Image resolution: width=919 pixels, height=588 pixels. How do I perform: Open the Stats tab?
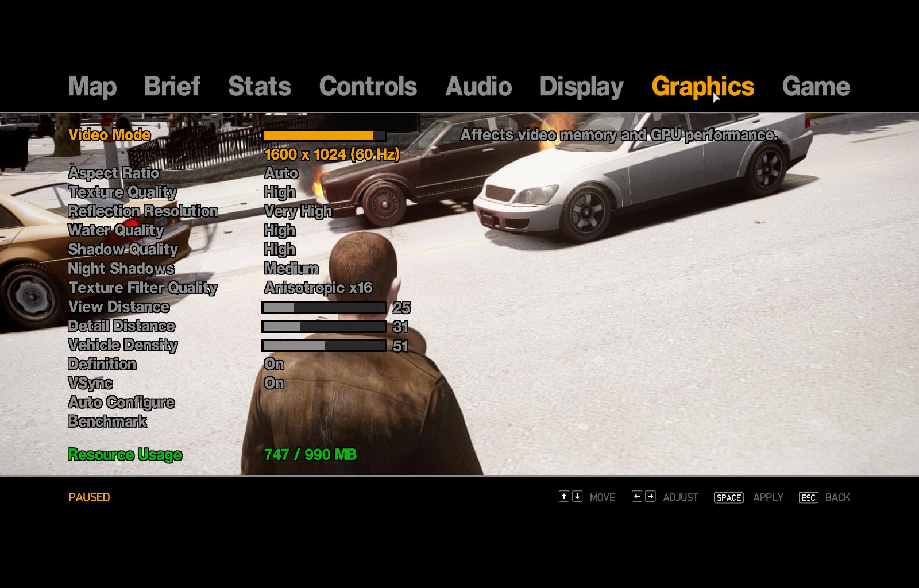click(x=260, y=86)
